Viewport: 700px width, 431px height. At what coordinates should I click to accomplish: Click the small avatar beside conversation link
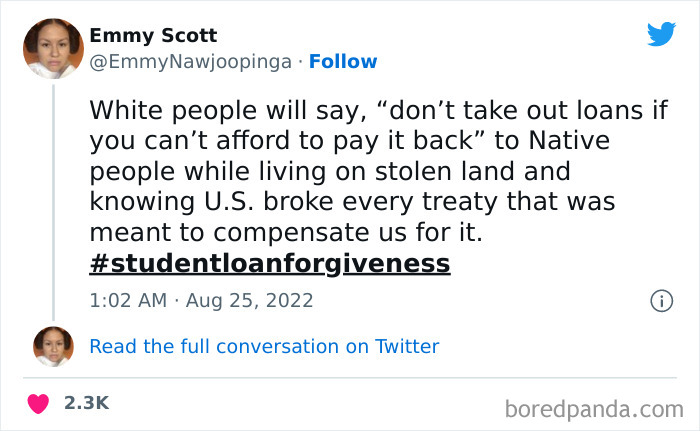pos(54,346)
